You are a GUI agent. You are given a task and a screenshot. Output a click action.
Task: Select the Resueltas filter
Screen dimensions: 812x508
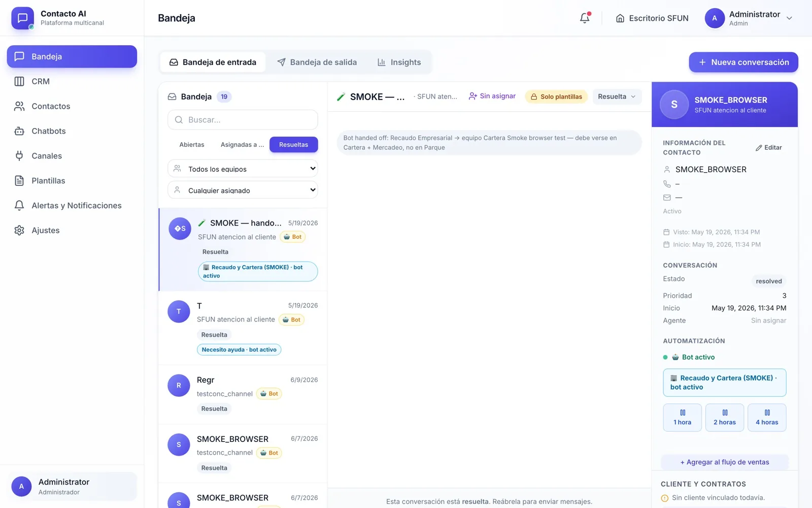294,145
